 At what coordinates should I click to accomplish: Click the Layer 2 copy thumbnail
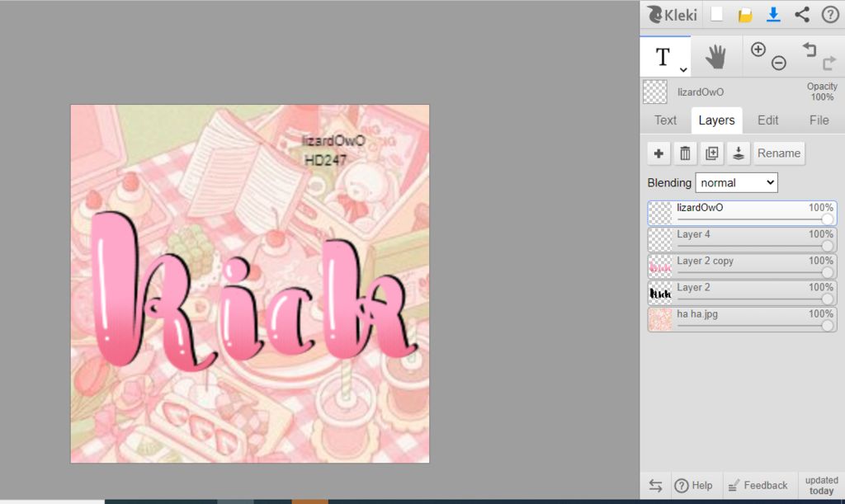660,266
